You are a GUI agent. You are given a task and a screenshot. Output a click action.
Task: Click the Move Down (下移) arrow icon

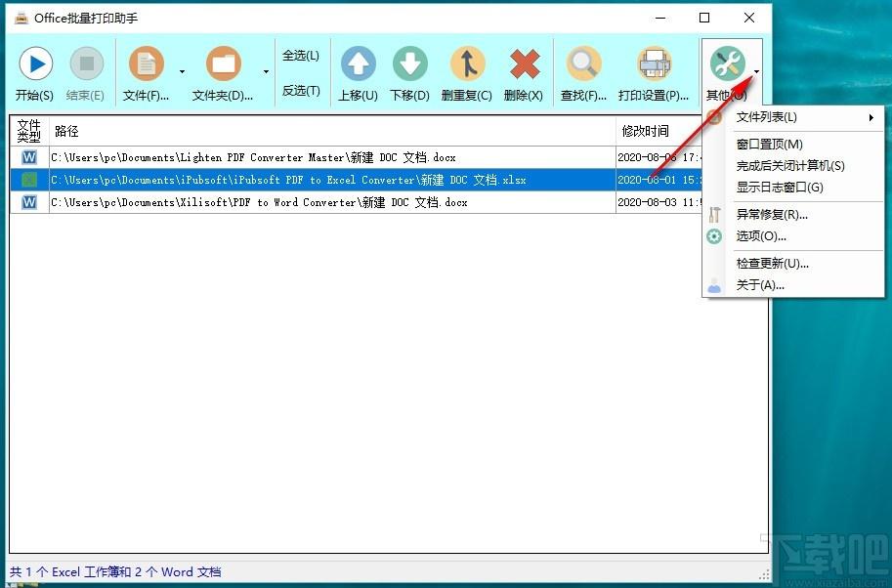tap(409, 63)
